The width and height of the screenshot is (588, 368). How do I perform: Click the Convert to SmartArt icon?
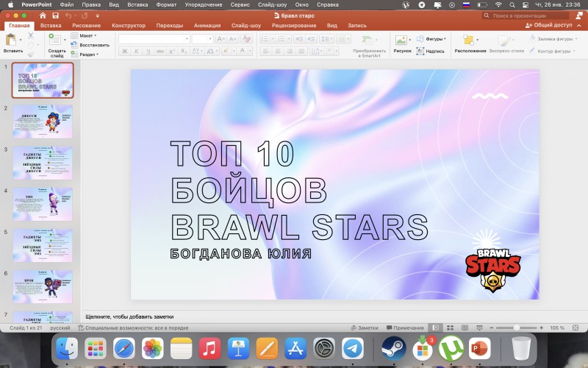(367, 40)
